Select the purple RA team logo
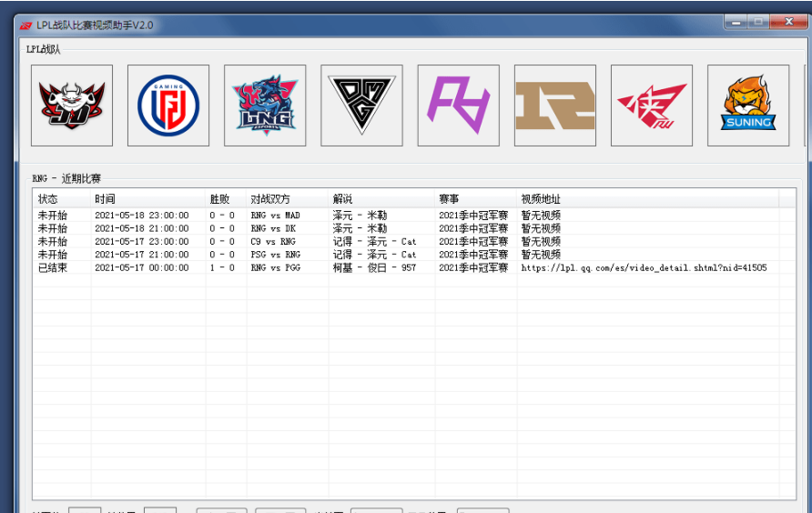Screen dimensions: 812x513 click(458, 106)
